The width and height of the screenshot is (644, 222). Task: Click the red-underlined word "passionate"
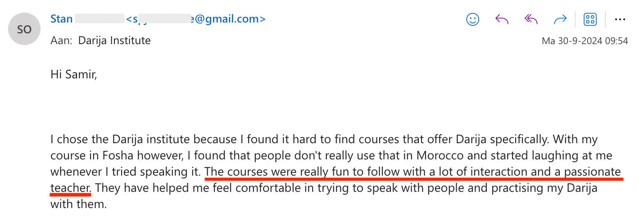(x=592, y=172)
